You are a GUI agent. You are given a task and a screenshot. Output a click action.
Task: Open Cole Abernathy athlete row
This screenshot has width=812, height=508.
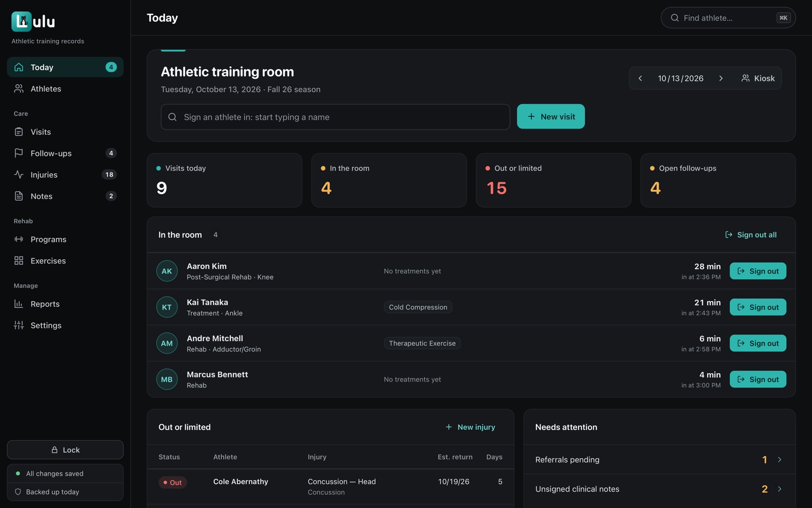330,487
